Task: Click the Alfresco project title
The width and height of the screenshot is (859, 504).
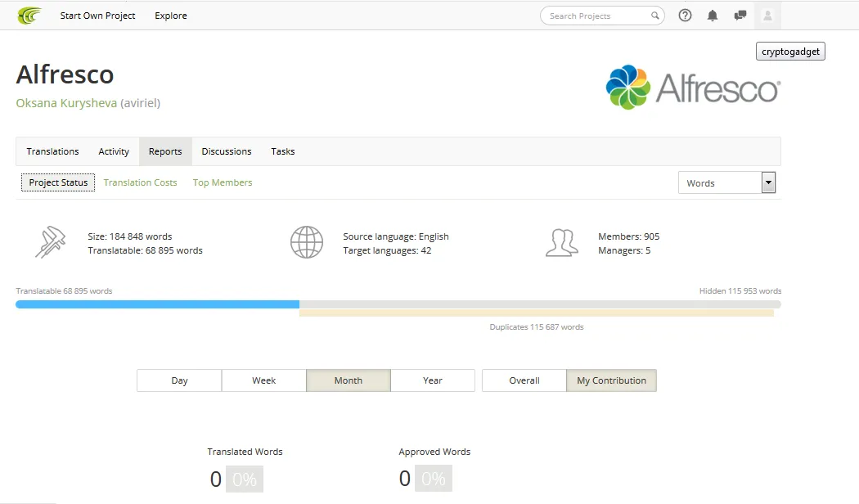Action: (65, 74)
